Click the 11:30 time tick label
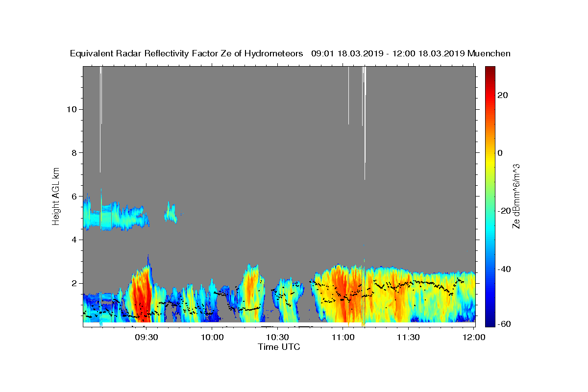The image size is (588, 392). pos(408,337)
